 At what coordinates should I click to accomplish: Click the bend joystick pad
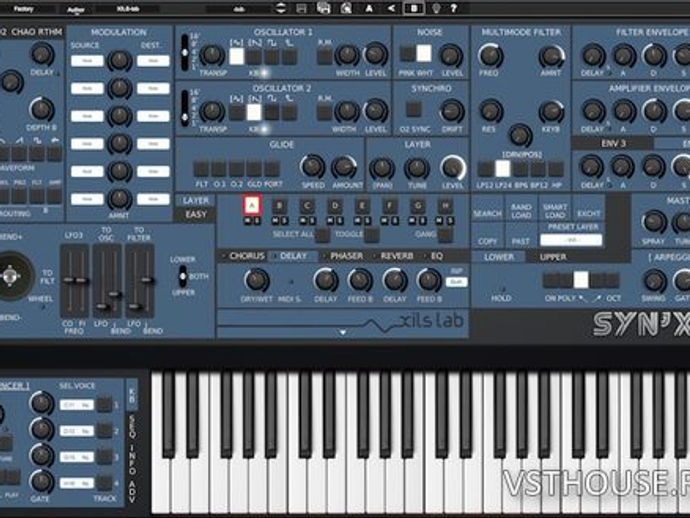point(11,276)
